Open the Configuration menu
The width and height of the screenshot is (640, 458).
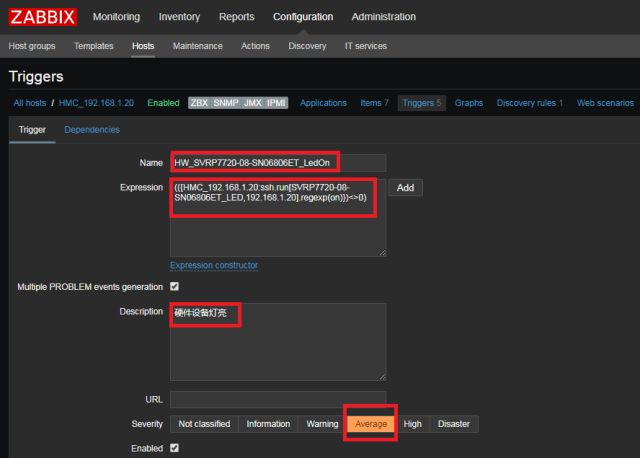click(x=303, y=17)
